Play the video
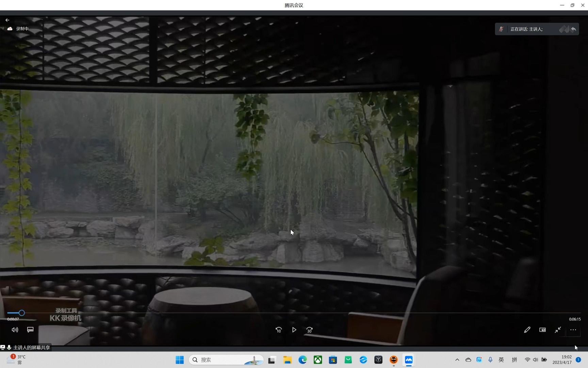 coord(294,330)
